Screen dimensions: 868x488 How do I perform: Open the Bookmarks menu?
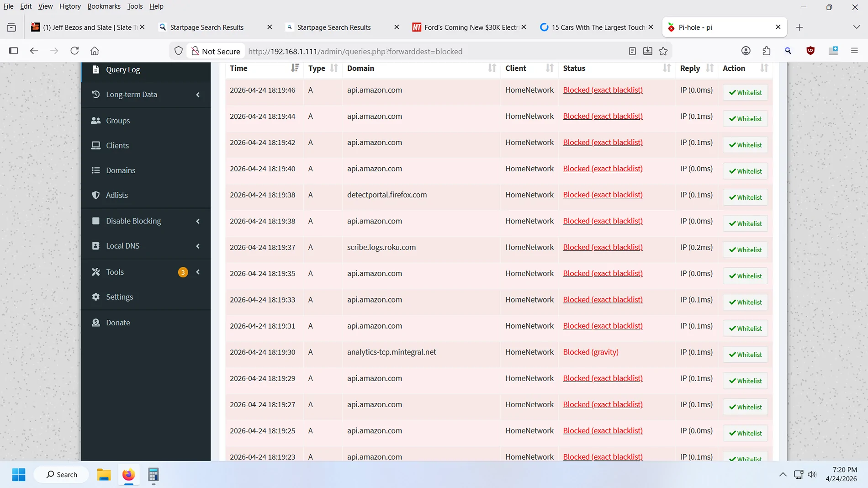coord(104,6)
